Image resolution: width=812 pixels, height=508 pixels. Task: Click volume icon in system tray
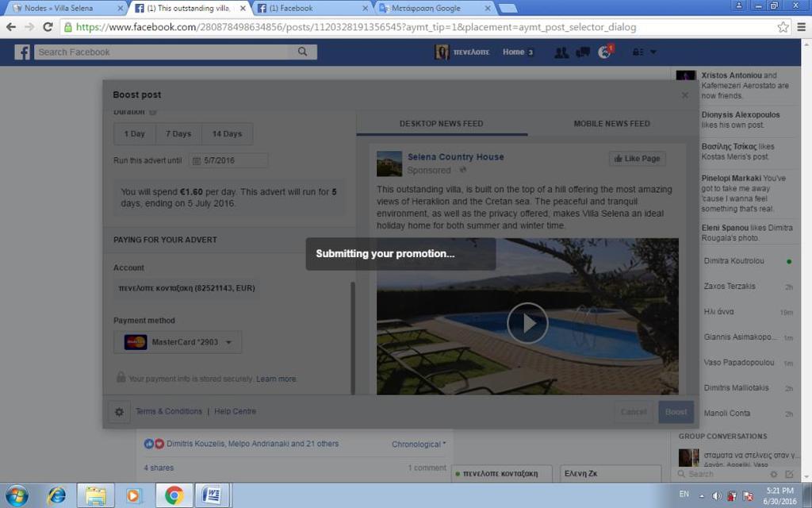point(717,496)
